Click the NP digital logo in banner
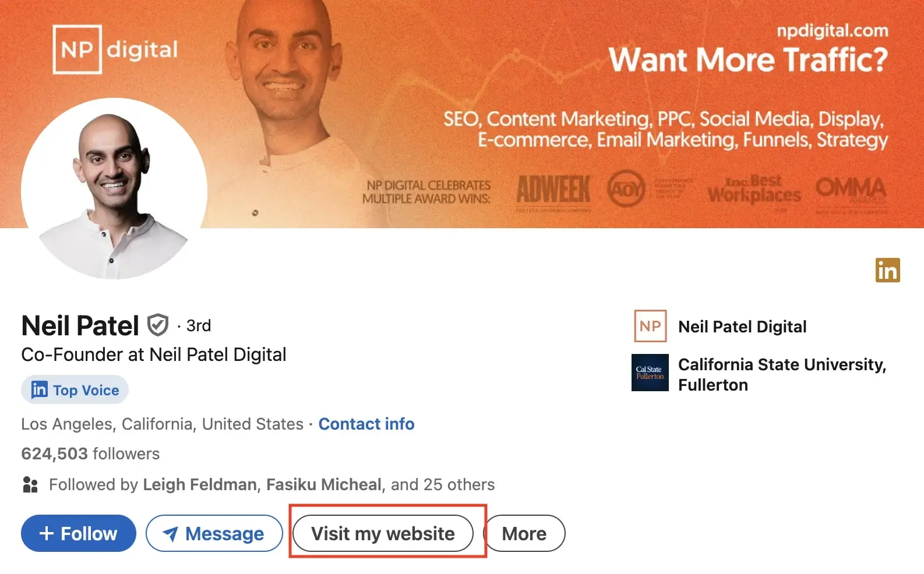The width and height of the screenshot is (924, 574). coord(115,49)
